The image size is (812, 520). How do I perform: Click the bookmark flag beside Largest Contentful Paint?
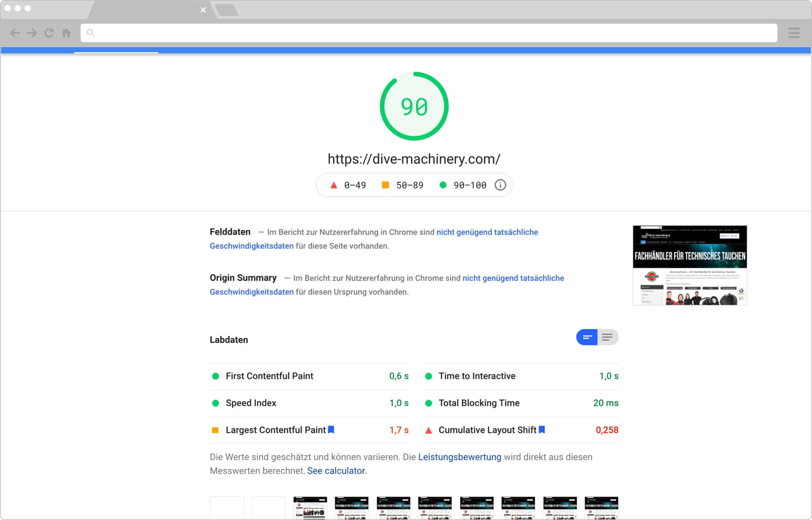coord(331,430)
